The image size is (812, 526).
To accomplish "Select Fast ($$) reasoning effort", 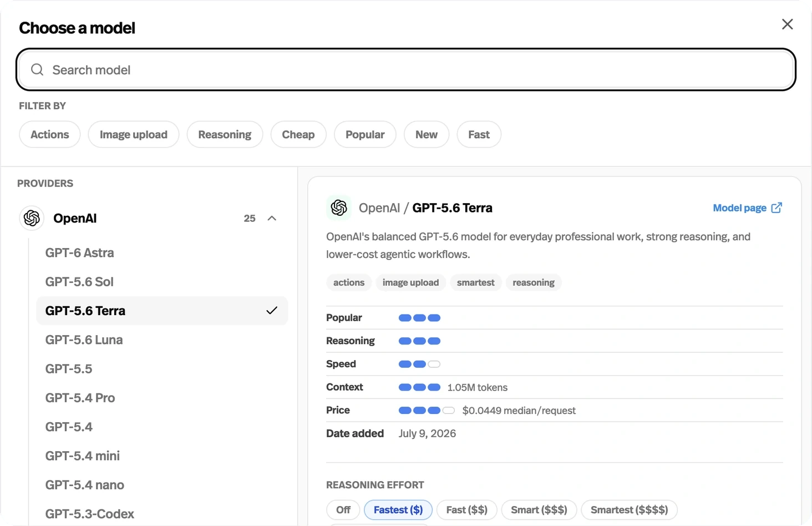I will (x=467, y=510).
